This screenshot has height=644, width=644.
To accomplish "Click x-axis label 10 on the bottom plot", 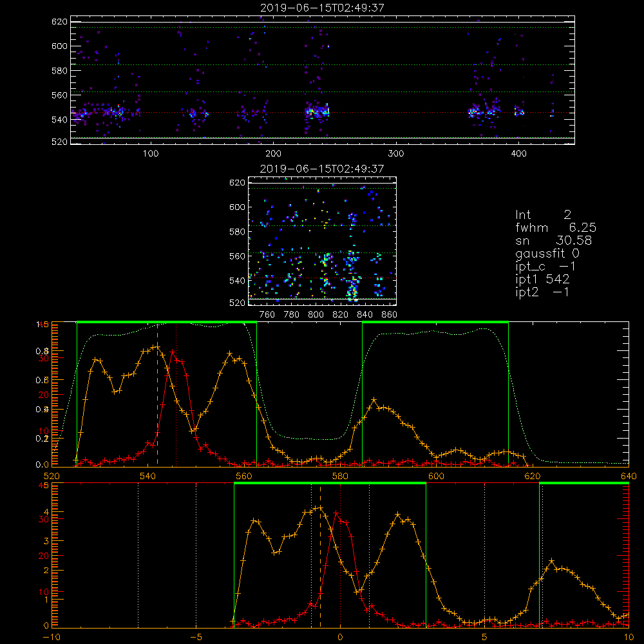I will (629, 637).
